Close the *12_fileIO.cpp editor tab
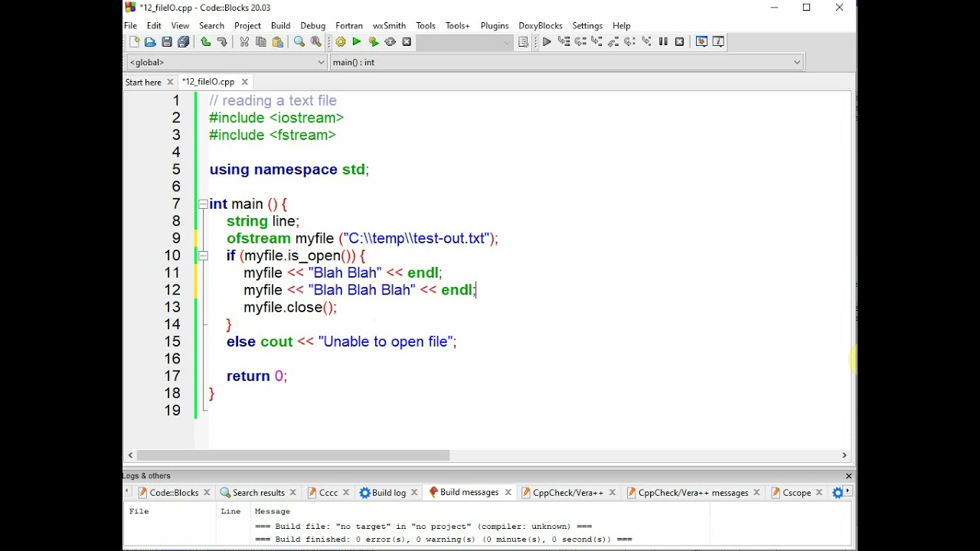980x551 pixels. click(245, 82)
